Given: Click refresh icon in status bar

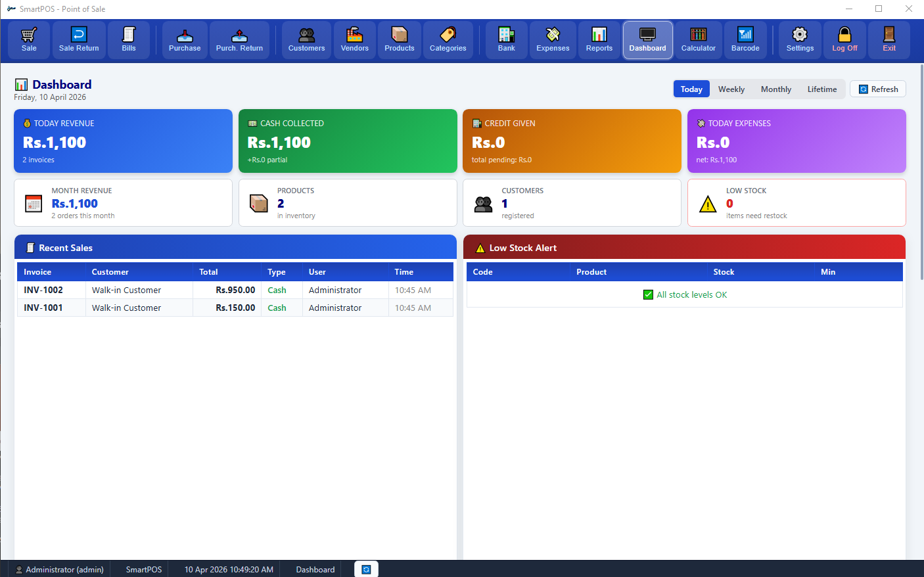Looking at the screenshot, I should coord(366,569).
